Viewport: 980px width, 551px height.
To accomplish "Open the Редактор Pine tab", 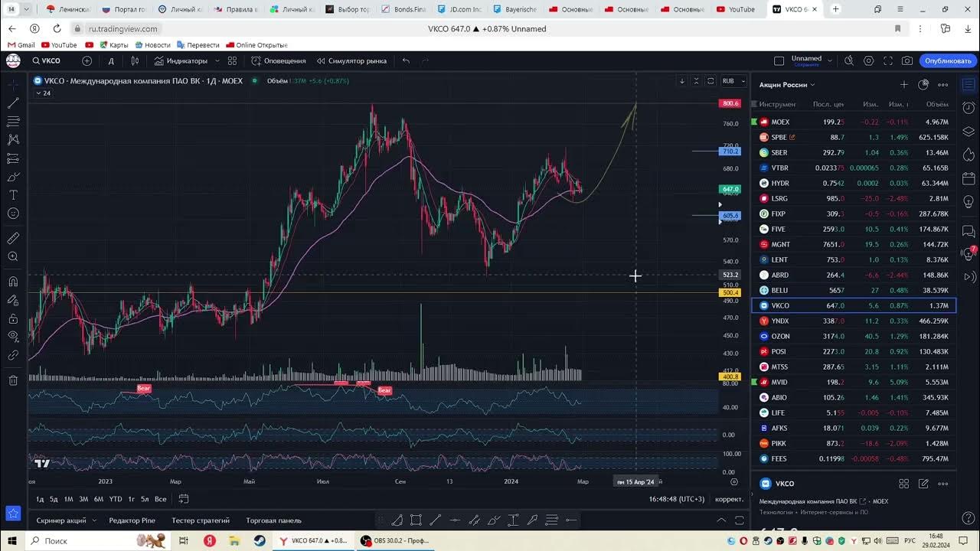I will coord(132,520).
